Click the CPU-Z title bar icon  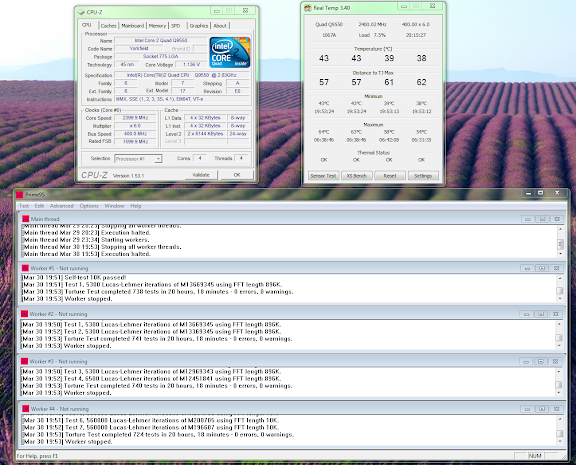pyautogui.click(x=82, y=12)
